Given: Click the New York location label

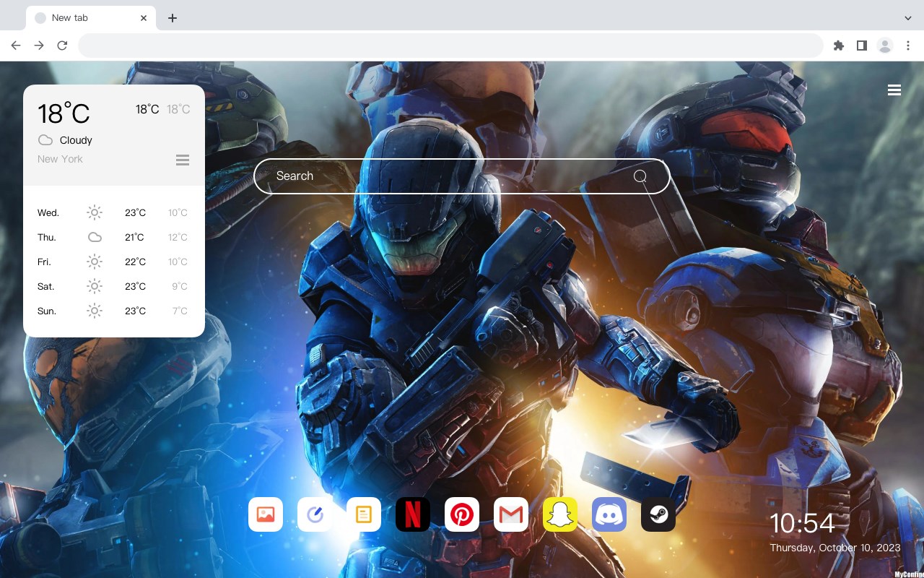Looking at the screenshot, I should 60,159.
